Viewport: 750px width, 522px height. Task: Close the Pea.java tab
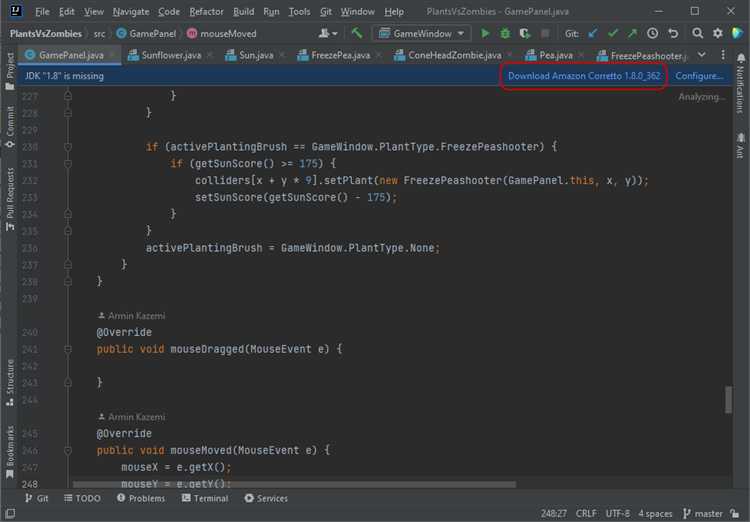[581, 56]
